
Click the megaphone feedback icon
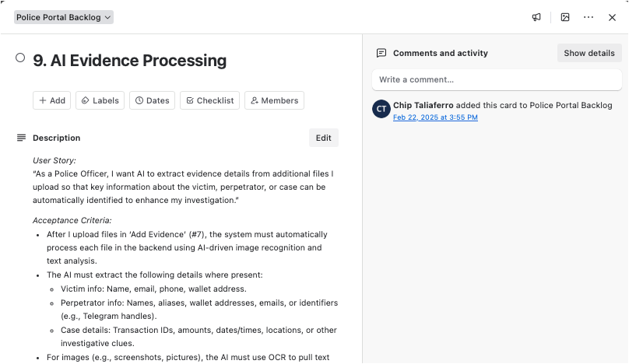click(x=536, y=17)
